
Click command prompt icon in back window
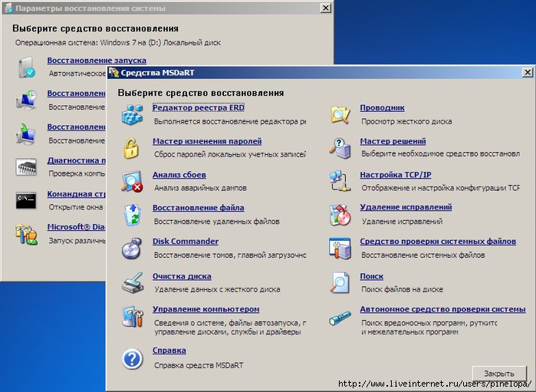click(x=26, y=200)
